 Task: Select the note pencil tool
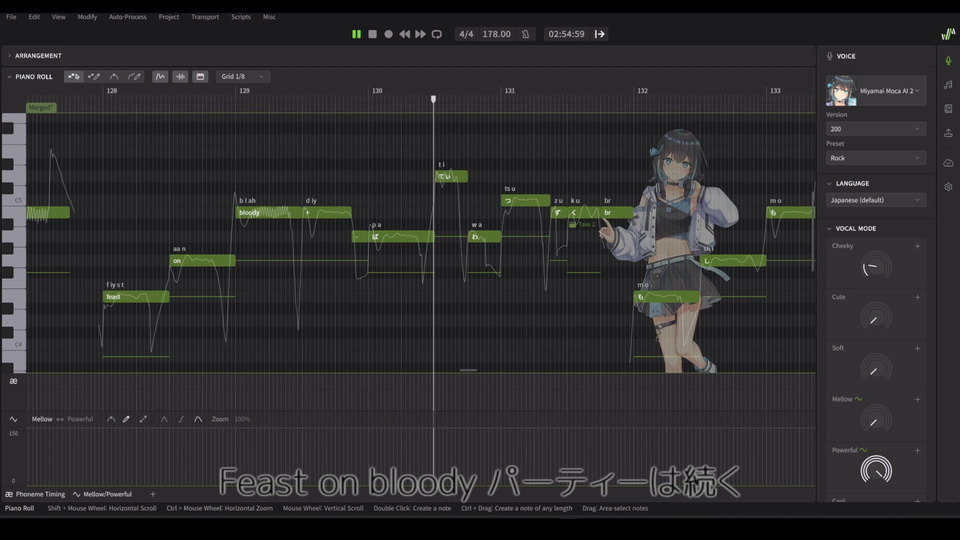94,77
